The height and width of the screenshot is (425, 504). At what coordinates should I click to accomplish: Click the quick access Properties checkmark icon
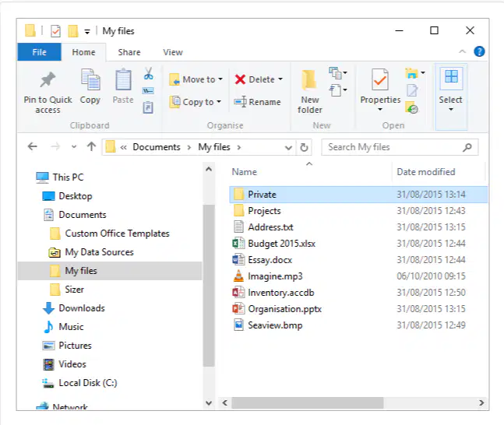pos(55,31)
